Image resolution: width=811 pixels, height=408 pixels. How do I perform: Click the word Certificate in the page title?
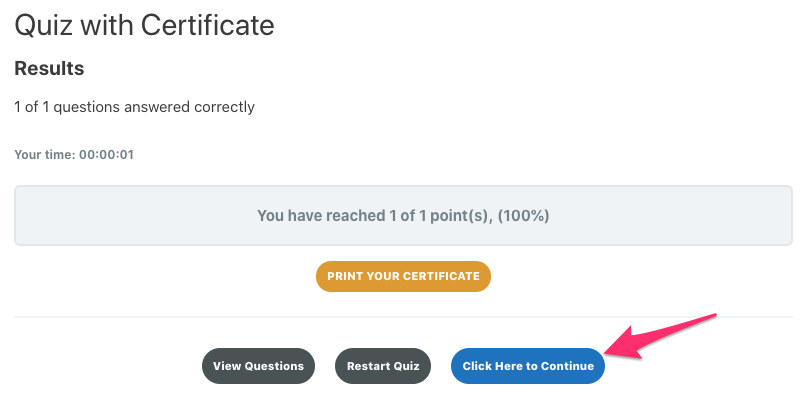[x=210, y=25]
